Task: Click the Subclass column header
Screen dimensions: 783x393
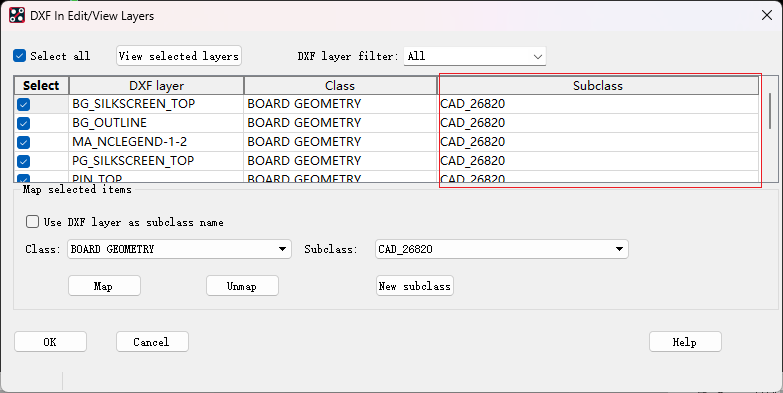Action: 598,85
